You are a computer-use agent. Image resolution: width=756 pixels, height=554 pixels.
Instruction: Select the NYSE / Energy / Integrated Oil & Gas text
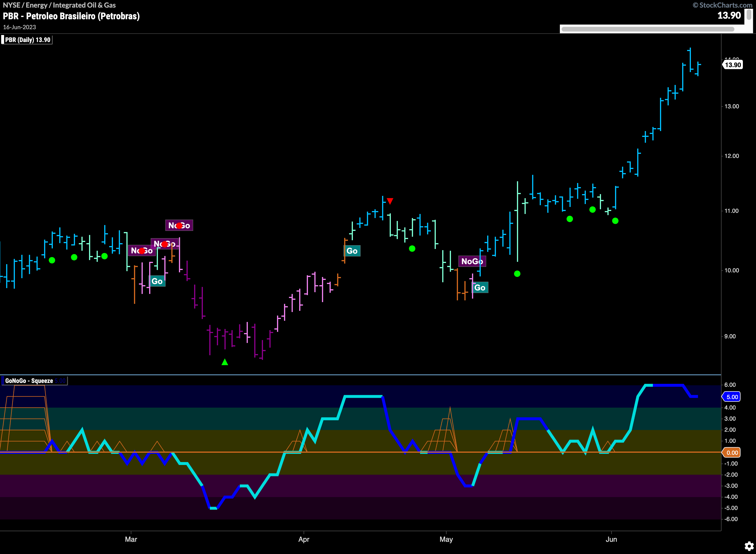pos(59,5)
